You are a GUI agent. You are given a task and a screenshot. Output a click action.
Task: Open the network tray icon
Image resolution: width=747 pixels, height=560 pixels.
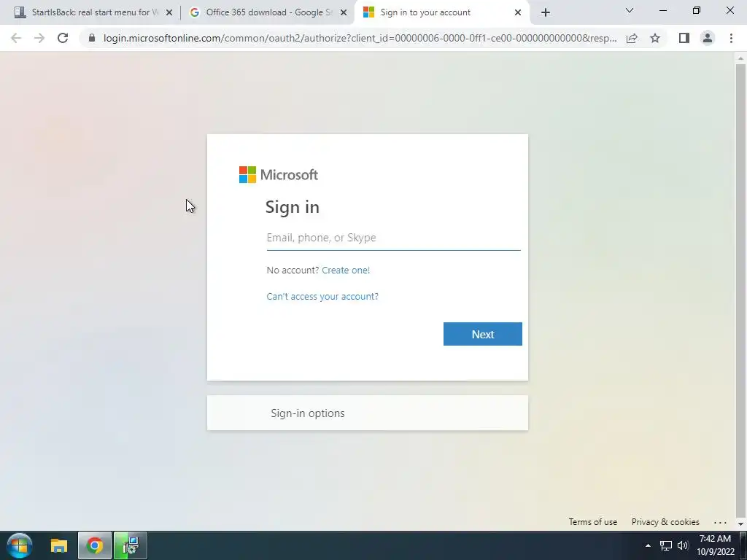[665, 545]
